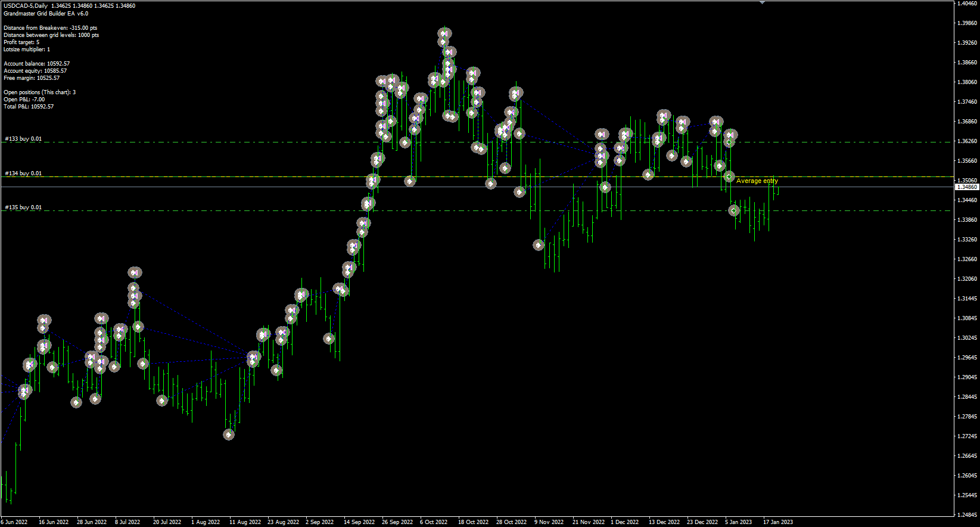This screenshot has width=980, height=527.
Task: Click the yellow Average entry label
Action: [757, 181]
